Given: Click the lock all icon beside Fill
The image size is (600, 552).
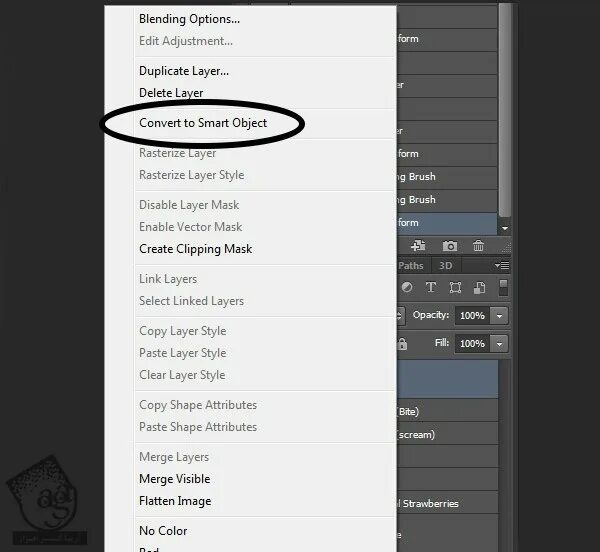Looking at the screenshot, I should [402, 344].
